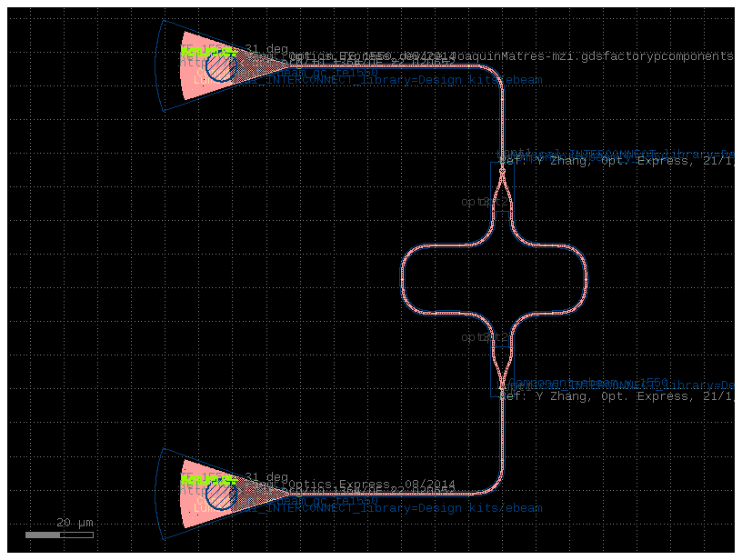Click the 20 µm scale bar
The height and width of the screenshot is (560, 742).
59,535
